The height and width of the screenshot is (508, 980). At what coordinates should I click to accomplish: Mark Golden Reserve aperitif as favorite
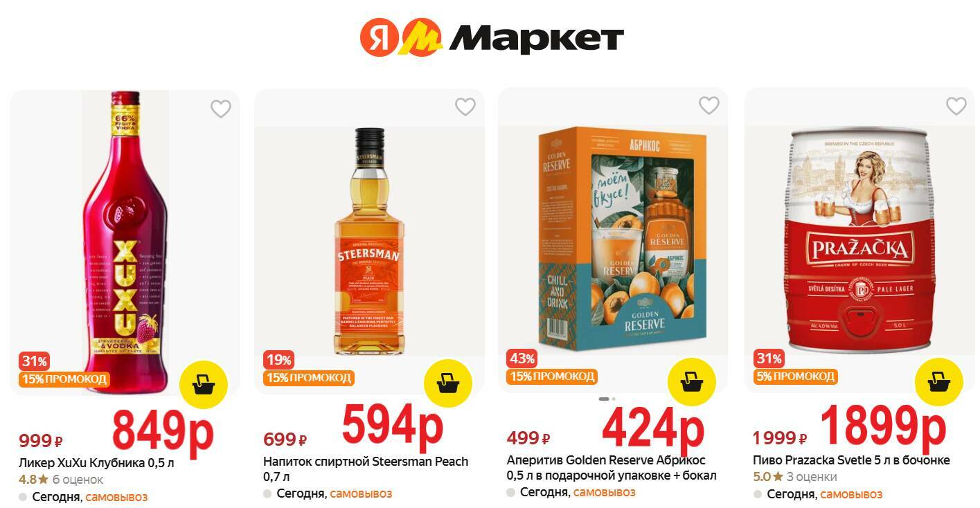pos(709,105)
